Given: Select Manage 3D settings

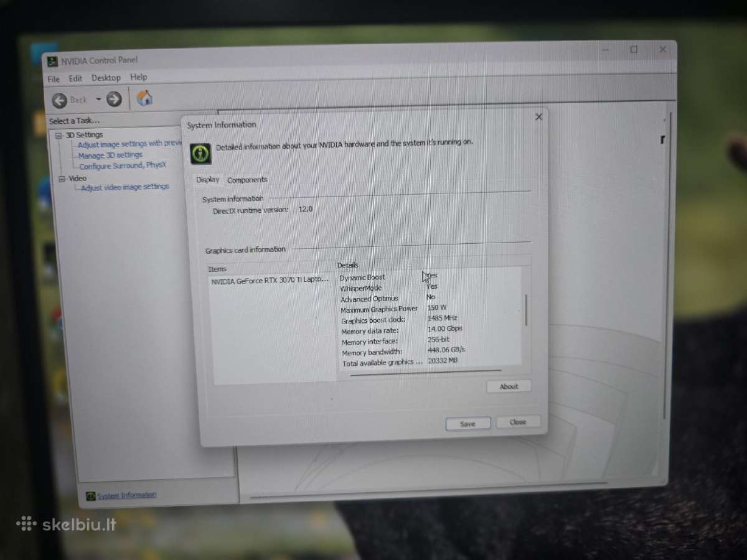Looking at the screenshot, I should [110, 155].
